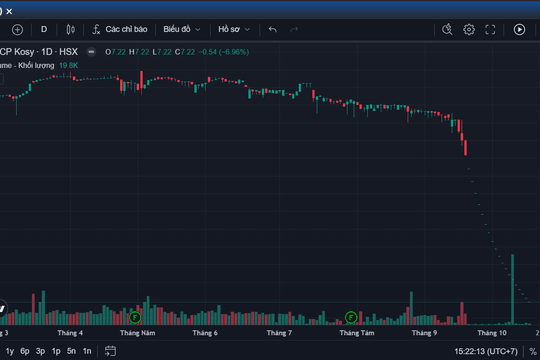Toggle the percent scale button

point(533,351)
